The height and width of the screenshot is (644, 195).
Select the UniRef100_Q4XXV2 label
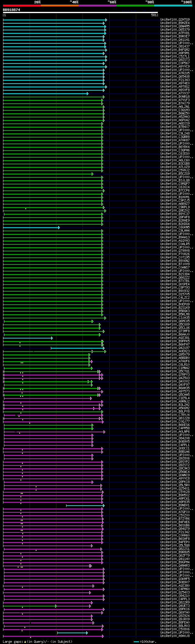[175, 381]
